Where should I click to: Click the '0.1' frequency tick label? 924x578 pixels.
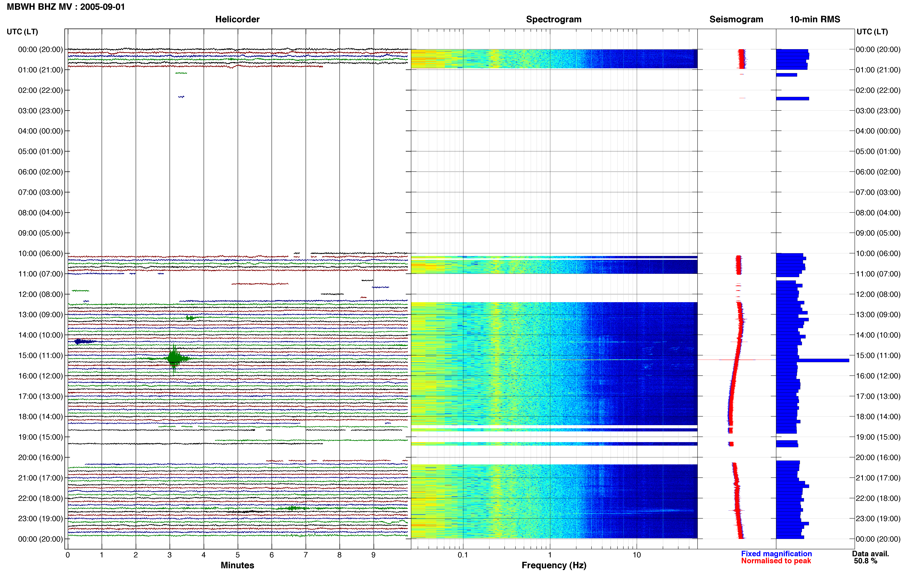point(463,555)
